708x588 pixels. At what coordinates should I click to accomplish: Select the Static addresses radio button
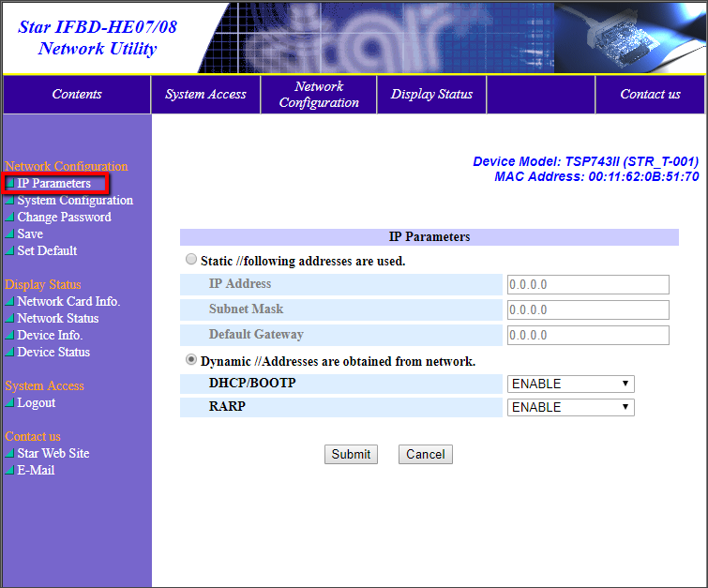[191, 259]
